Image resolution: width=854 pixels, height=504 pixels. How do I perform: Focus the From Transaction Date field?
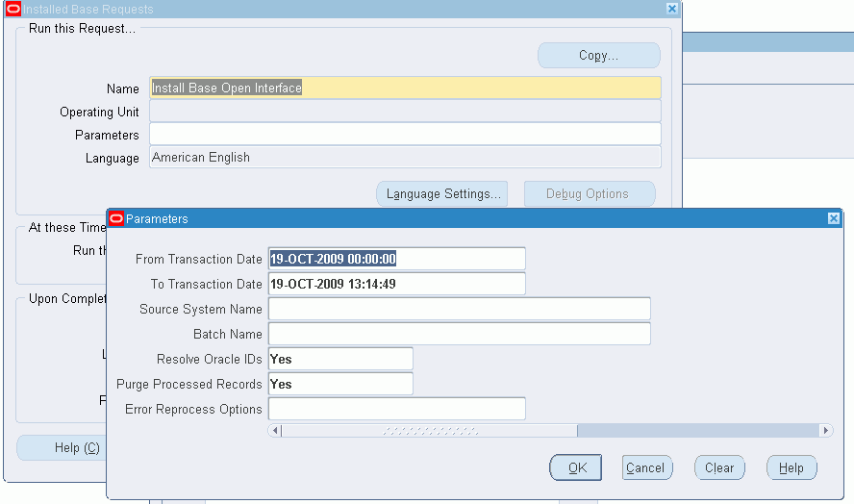396,259
